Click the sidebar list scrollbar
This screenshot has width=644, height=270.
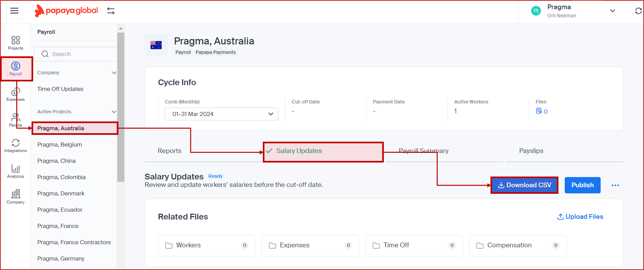click(121, 107)
